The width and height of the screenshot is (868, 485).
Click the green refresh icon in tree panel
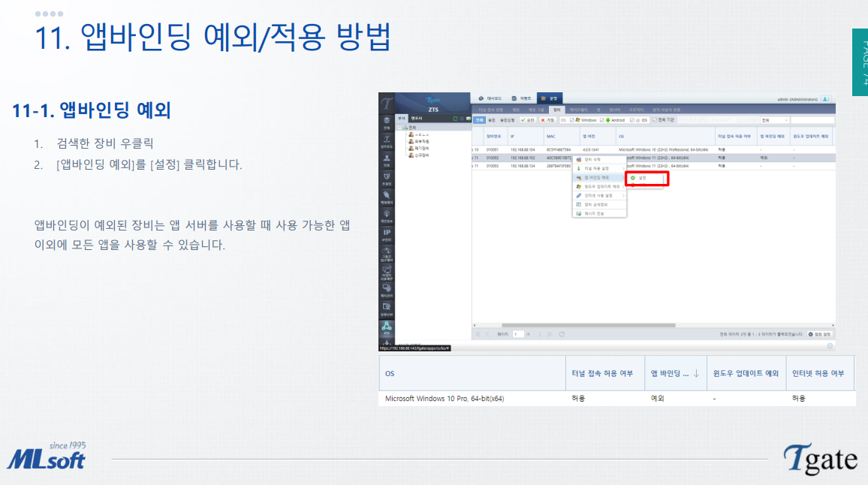pyautogui.click(x=455, y=119)
